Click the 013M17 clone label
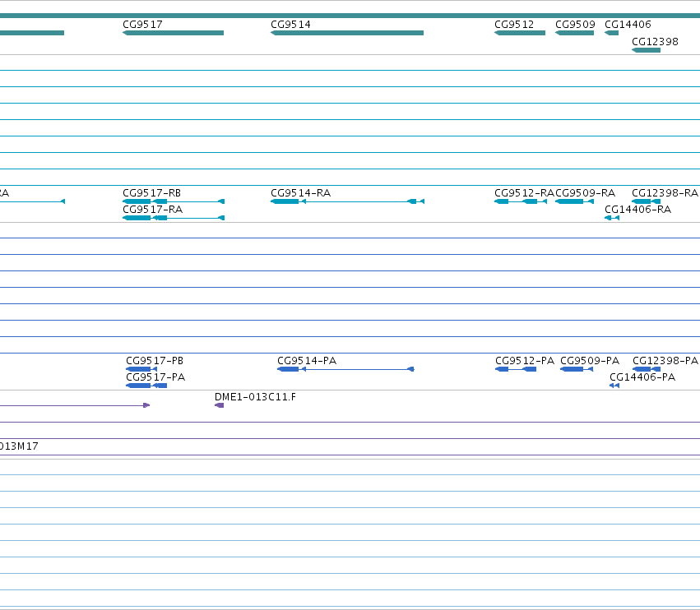The width and height of the screenshot is (700, 610). [19, 446]
